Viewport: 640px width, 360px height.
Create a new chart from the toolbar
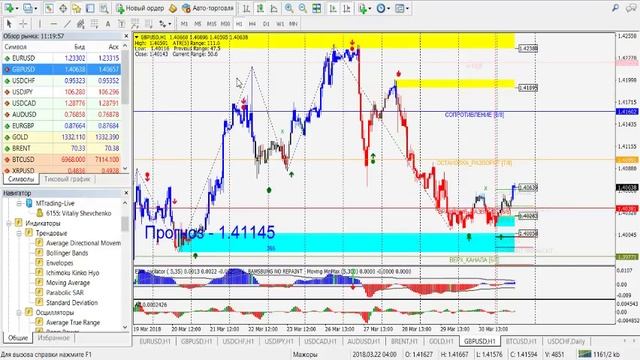coord(8,8)
